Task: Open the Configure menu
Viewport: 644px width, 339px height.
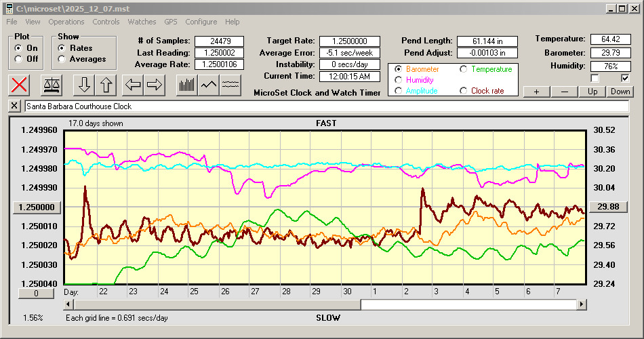Action: [201, 22]
